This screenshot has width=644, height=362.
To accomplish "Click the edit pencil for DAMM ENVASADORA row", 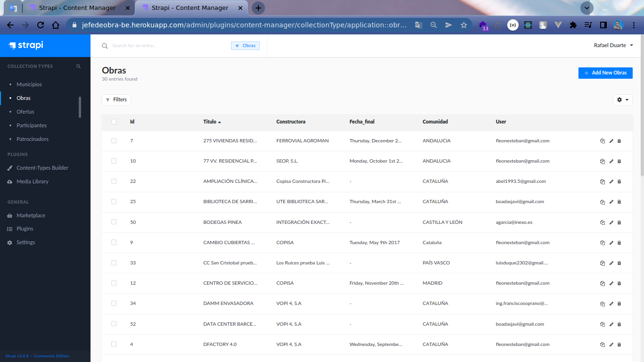I will coord(611,304).
